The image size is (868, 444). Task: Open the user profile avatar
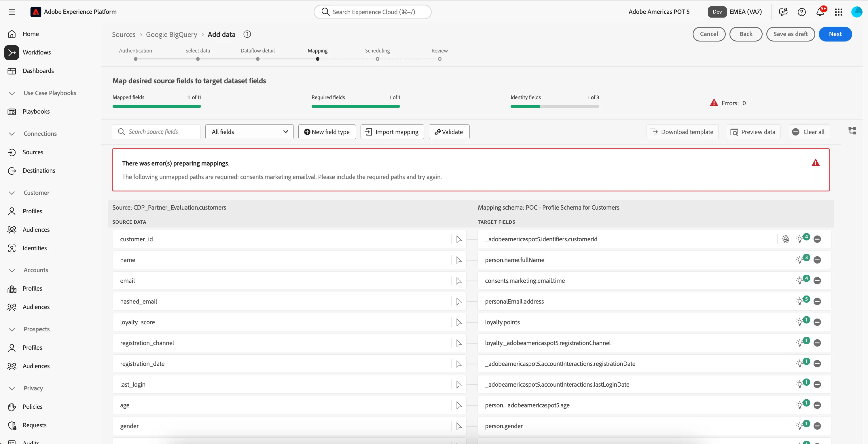(x=857, y=12)
